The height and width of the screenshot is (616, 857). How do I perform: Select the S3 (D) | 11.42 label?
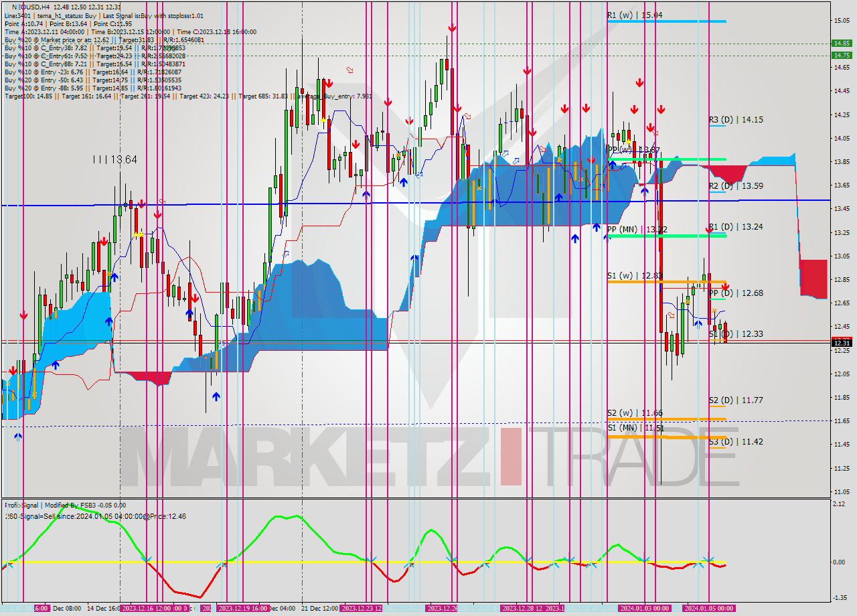point(736,442)
